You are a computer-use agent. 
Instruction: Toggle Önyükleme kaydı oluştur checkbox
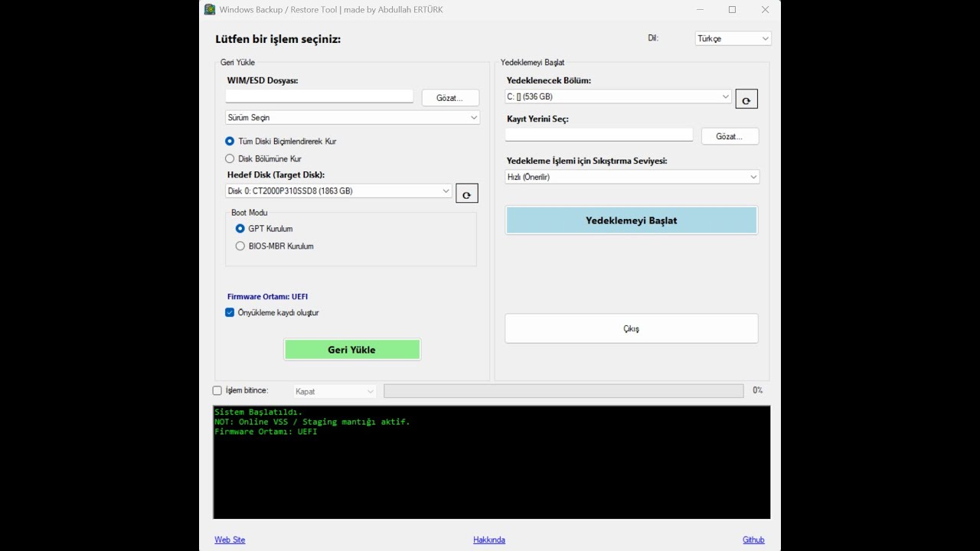pyautogui.click(x=272, y=312)
